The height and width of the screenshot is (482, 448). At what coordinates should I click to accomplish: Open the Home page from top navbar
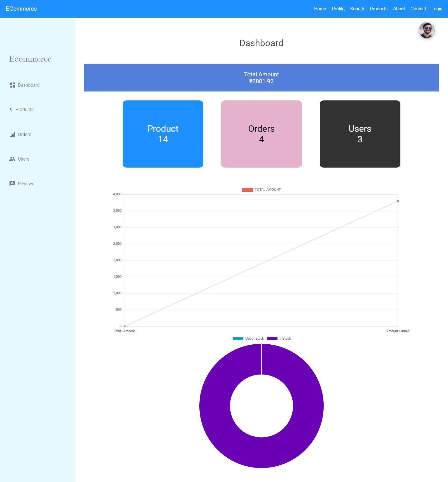pos(320,9)
